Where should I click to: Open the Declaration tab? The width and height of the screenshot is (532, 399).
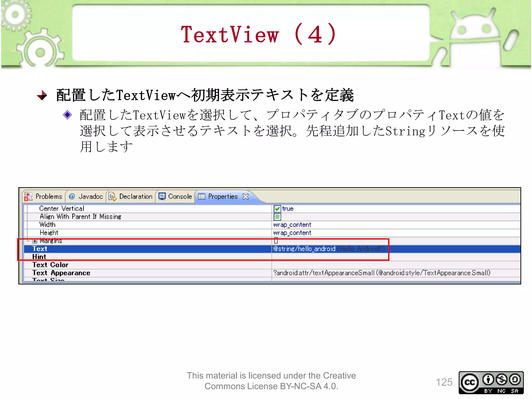pos(131,196)
